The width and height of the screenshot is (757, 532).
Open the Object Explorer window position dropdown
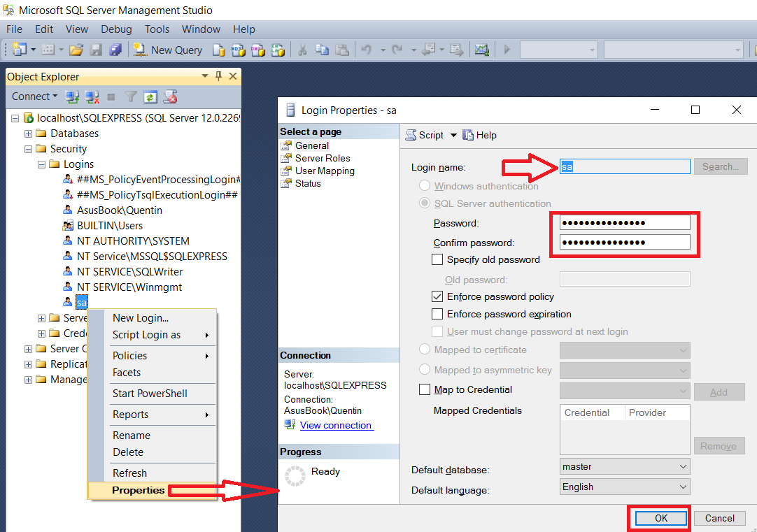click(205, 76)
